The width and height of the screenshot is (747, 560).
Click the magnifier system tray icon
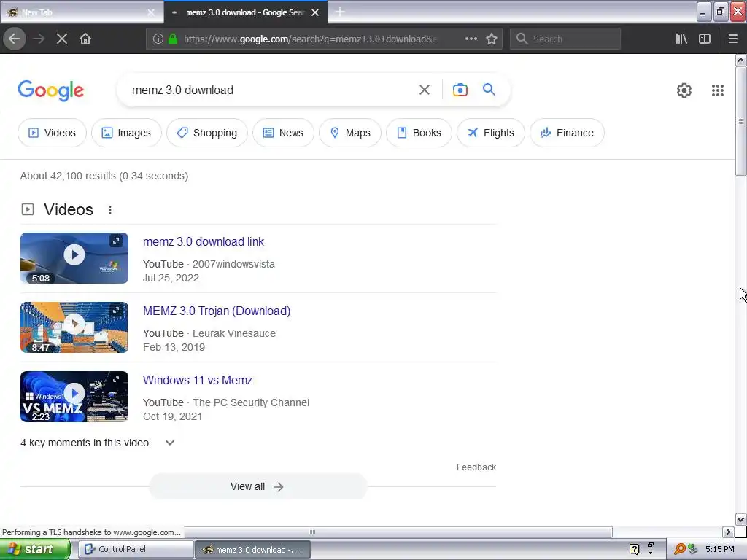pyautogui.click(x=679, y=549)
